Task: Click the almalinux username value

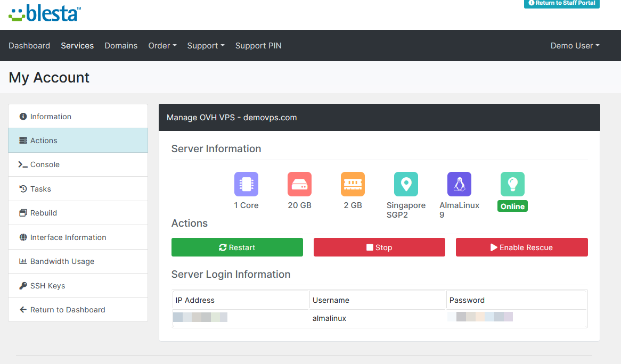Action: click(329, 318)
